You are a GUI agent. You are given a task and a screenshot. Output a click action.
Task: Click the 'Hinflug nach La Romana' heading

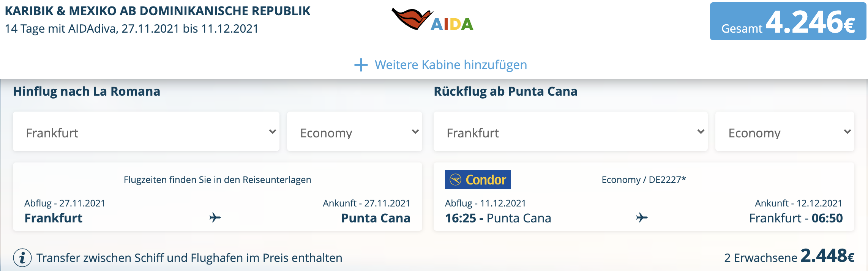pyautogui.click(x=87, y=91)
